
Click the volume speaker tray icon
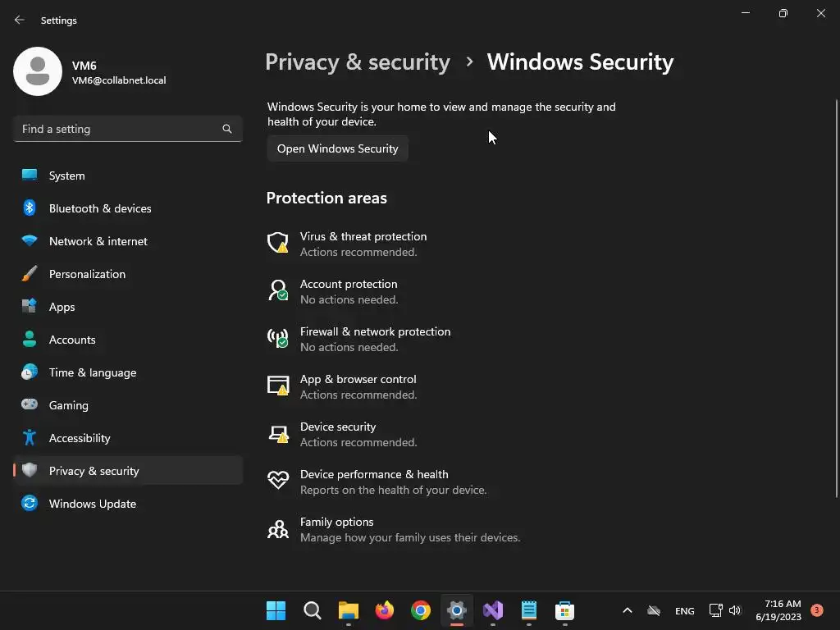[x=735, y=610]
